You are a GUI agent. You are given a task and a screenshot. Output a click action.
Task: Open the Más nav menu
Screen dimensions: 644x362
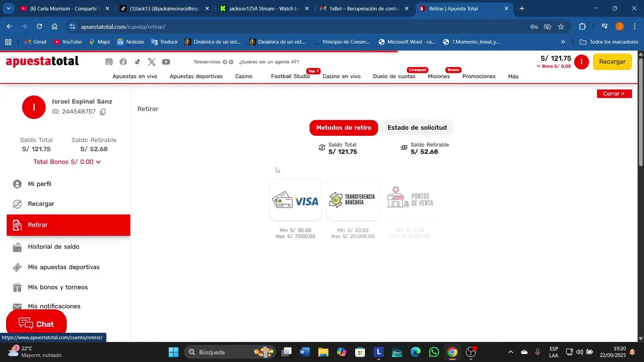coord(513,76)
